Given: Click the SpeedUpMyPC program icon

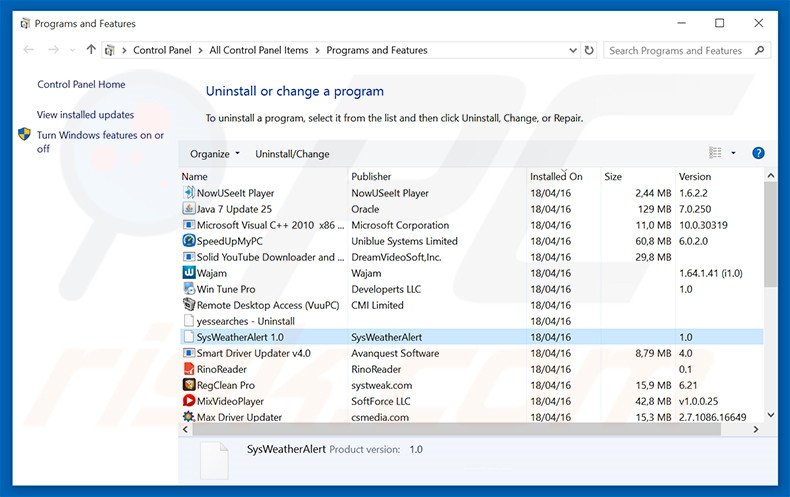Looking at the screenshot, I should click(188, 241).
